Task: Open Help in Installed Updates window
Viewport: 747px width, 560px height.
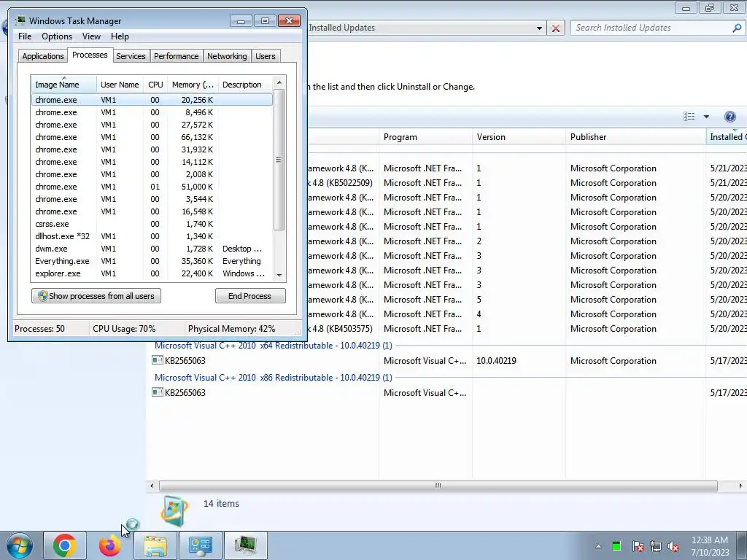Action: coord(729,117)
